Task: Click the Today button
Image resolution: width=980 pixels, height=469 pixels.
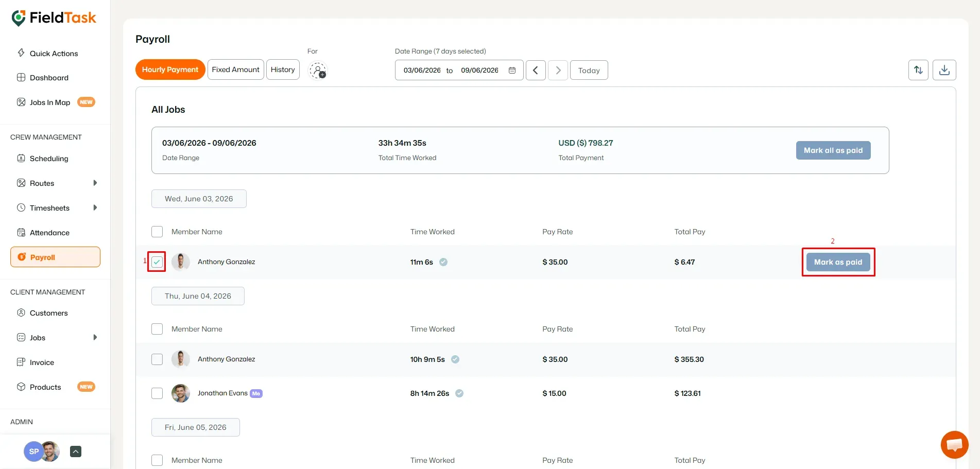Action: click(x=589, y=70)
